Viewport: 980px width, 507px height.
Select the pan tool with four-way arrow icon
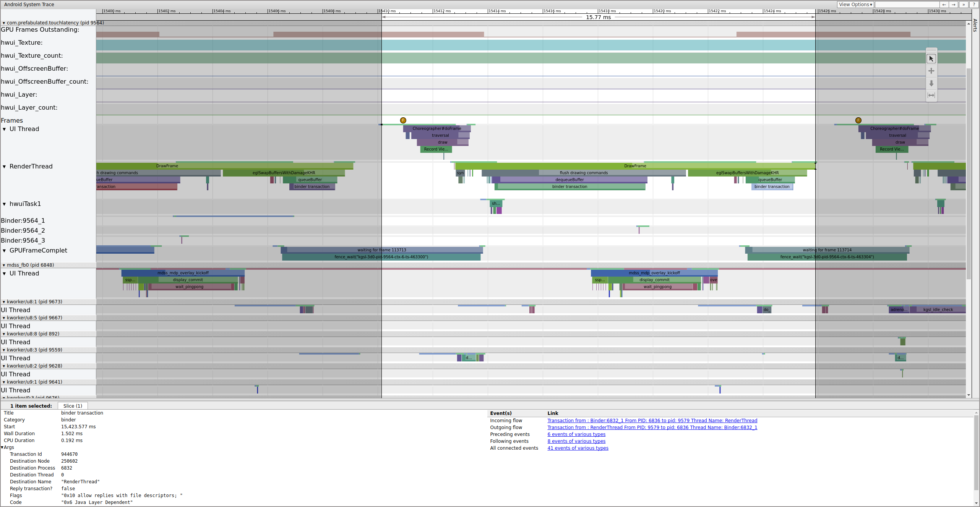[931, 71]
